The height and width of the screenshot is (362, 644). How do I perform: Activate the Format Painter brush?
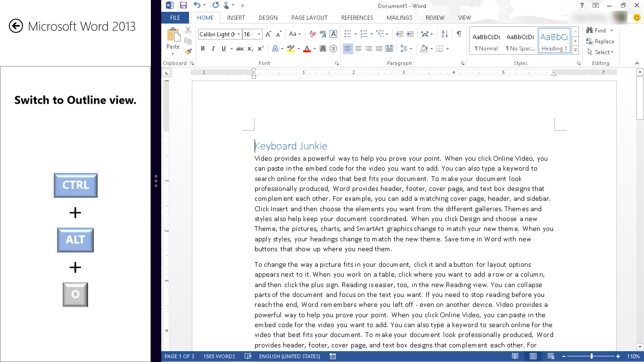coord(188,51)
